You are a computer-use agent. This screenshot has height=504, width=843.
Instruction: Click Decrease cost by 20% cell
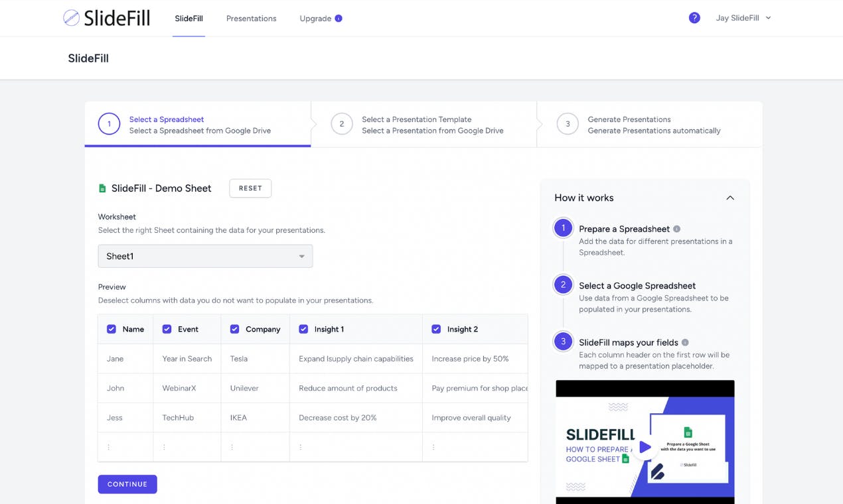356,418
